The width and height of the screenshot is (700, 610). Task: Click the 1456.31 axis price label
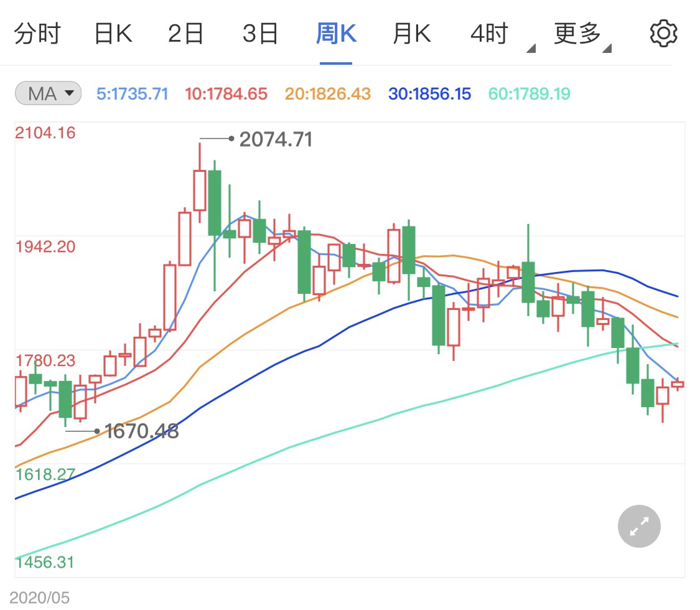click(45, 562)
